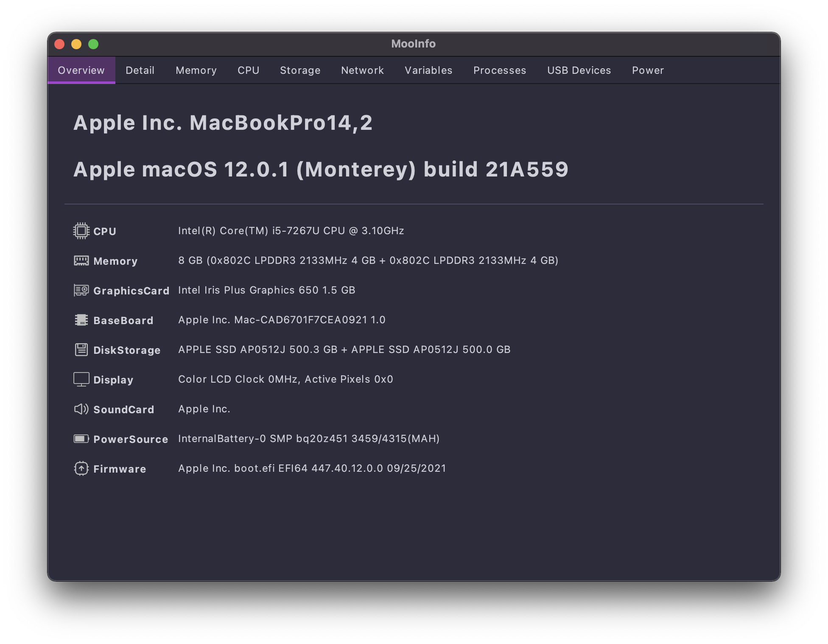Image resolution: width=828 pixels, height=644 pixels.
Task: Click the BaseBoard chip icon
Action: tap(81, 320)
